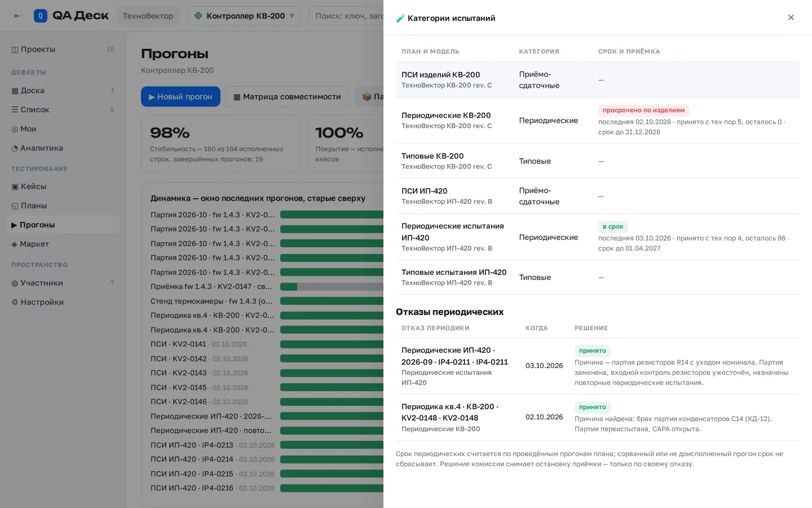Select the Периодические КВ-200 plan row
Viewport: 812px width, 508px height.
click(598, 121)
